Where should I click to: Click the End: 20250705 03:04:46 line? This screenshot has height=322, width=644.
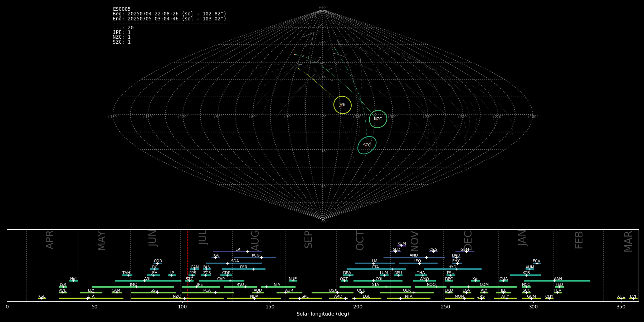[170, 19]
